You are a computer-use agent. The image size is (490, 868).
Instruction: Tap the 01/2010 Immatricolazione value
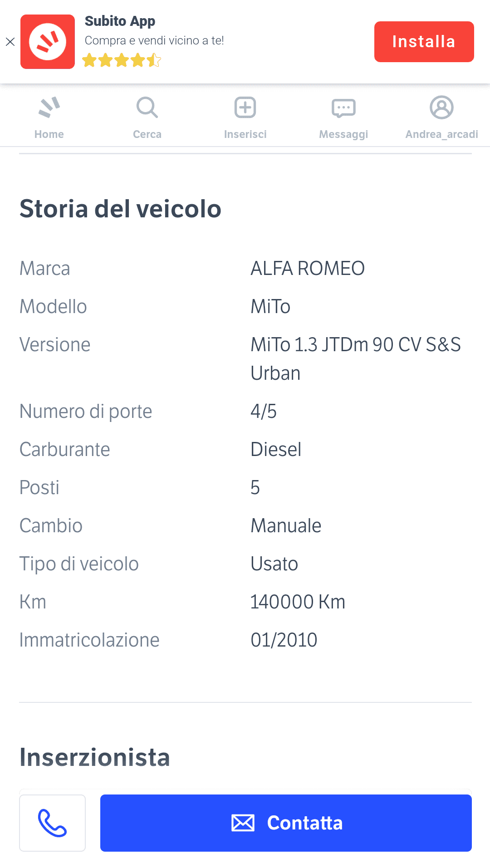pyautogui.click(x=284, y=640)
